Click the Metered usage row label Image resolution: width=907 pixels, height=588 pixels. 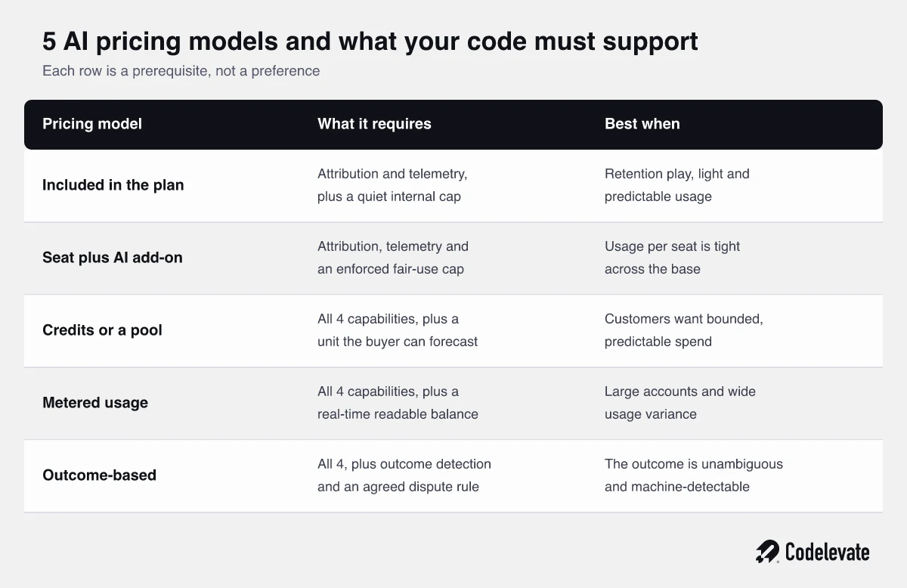[95, 403]
